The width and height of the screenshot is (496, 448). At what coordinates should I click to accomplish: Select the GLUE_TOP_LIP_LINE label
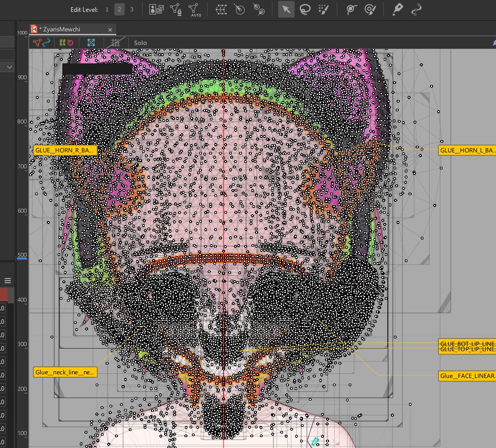click(x=467, y=350)
